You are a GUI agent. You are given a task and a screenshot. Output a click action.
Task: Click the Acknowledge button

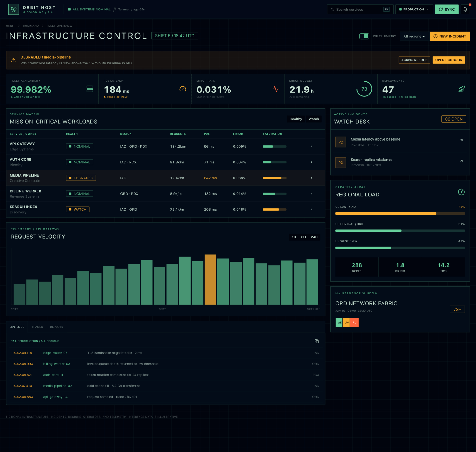click(414, 60)
